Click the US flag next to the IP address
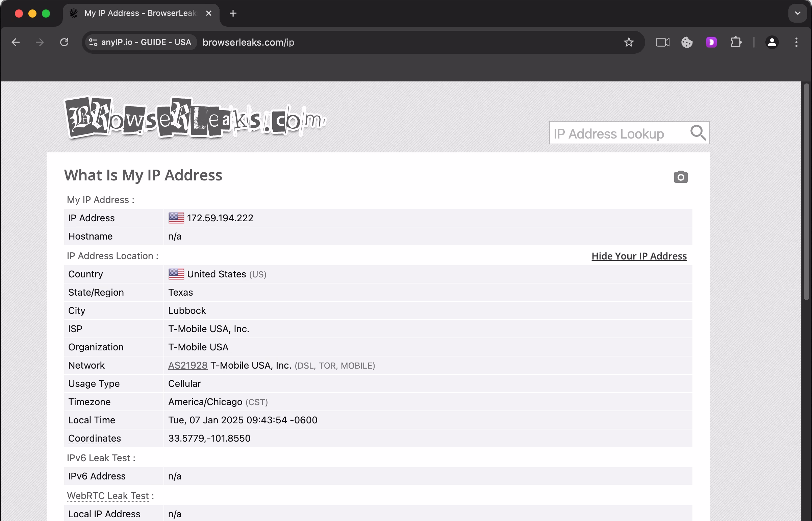The image size is (812, 521). click(x=176, y=218)
